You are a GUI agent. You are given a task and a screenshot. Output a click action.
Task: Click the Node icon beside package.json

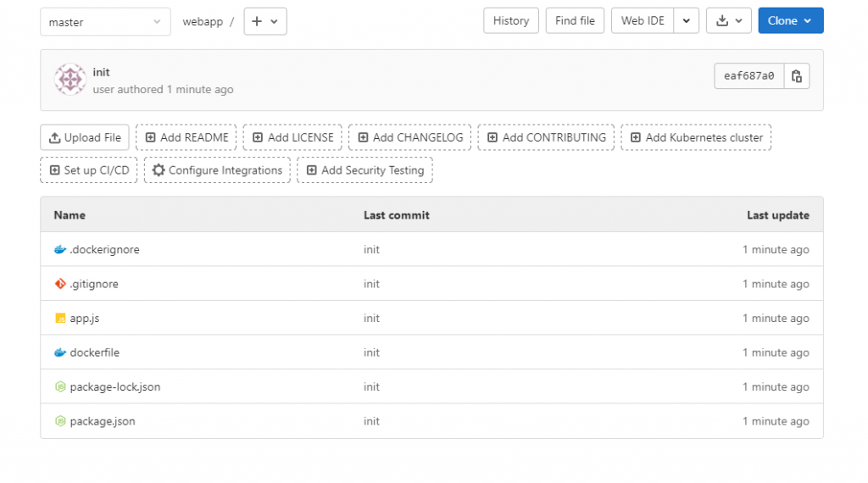pos(60,421)
